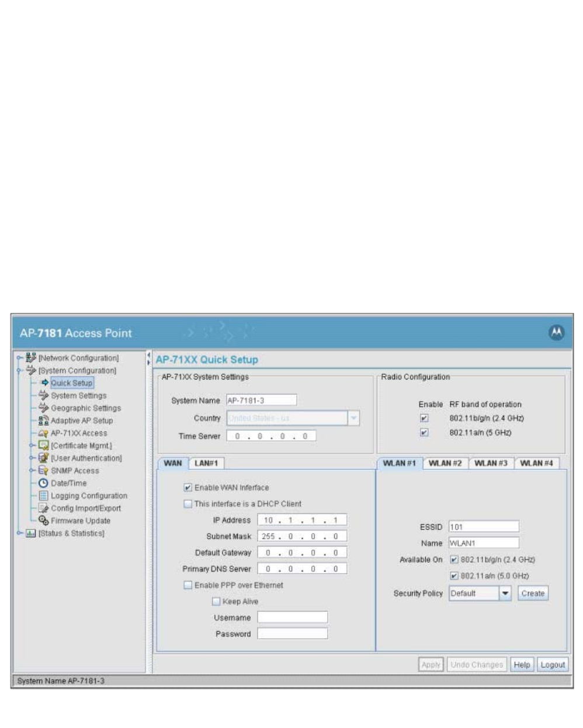The image size is (583, 728).
Task: Expand the Certificate Mgmt tree node
Action: [32, 445]
